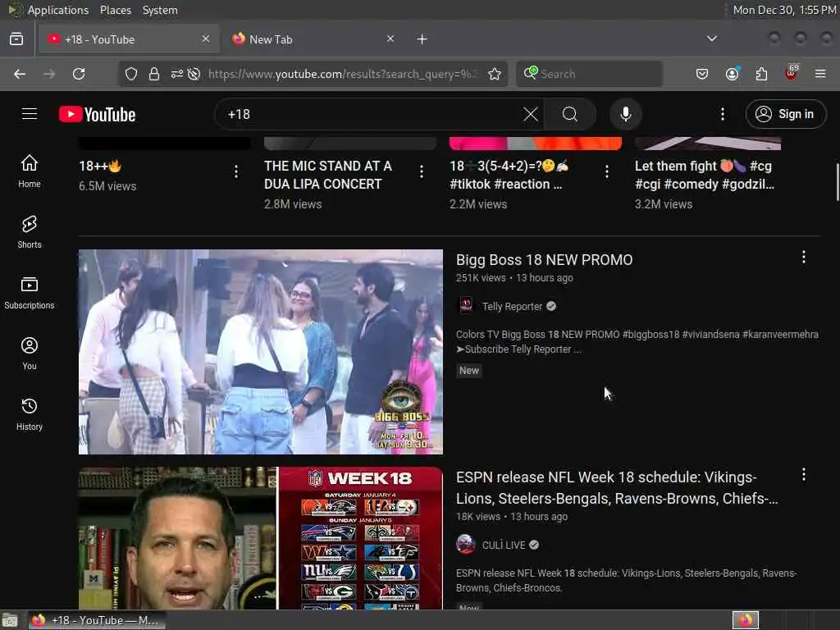The image size is (840, 630).
Task: Open YouTube settings three-dot menu
Action: tap(723, 114)
